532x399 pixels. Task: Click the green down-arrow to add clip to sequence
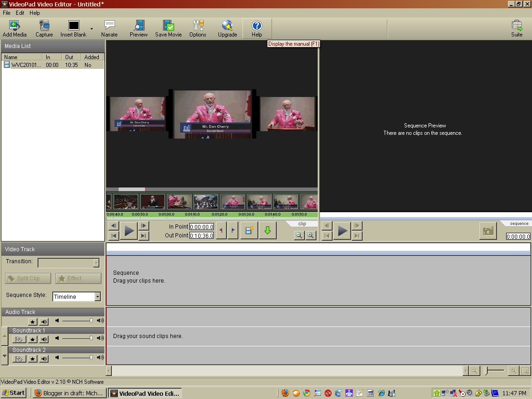[268, 230]
